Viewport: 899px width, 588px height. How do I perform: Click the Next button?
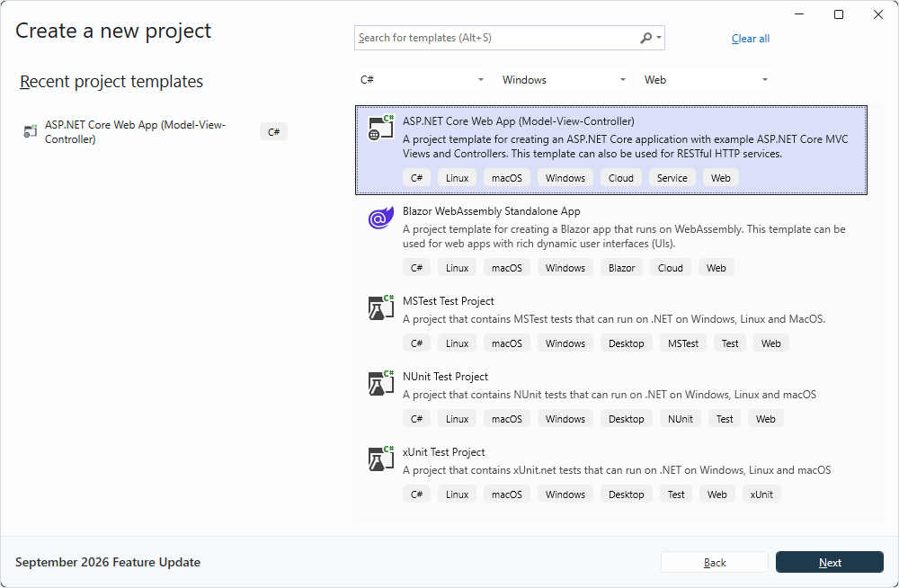(829, 562)
